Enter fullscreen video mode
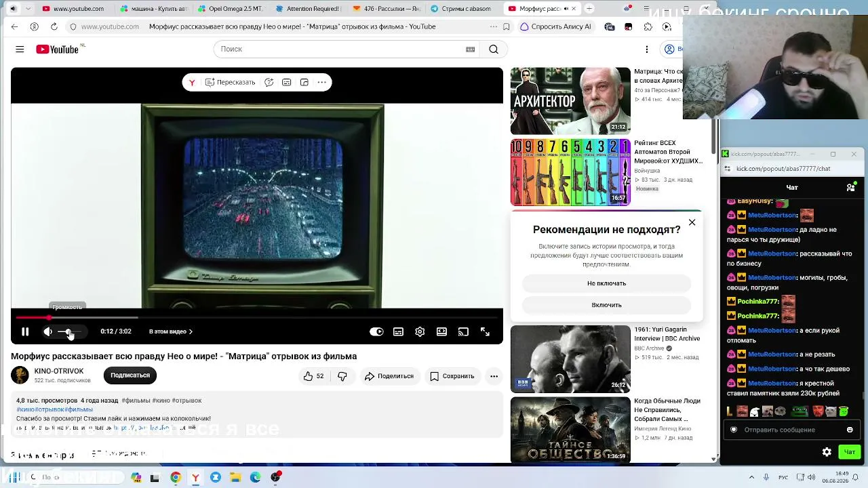 tap(485, 331)
